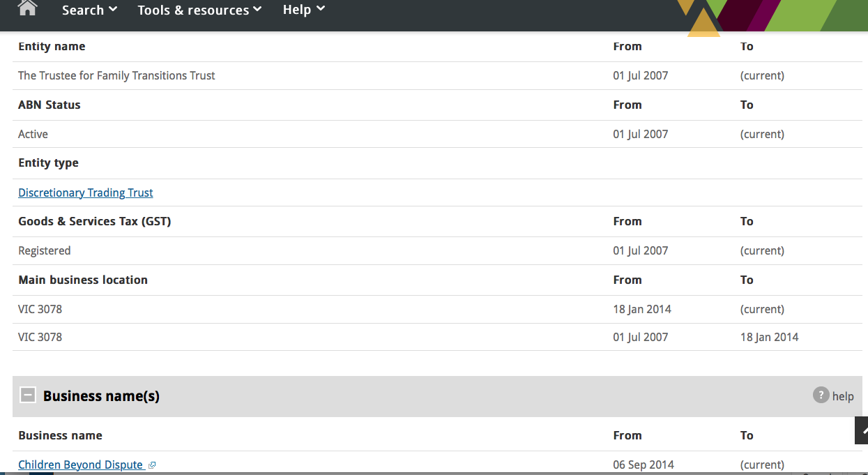Image resolution: width=868 pixels, height=475 pixels.
Task: Expand the Tools & resources chevron arrow
Action: (257, 9)
